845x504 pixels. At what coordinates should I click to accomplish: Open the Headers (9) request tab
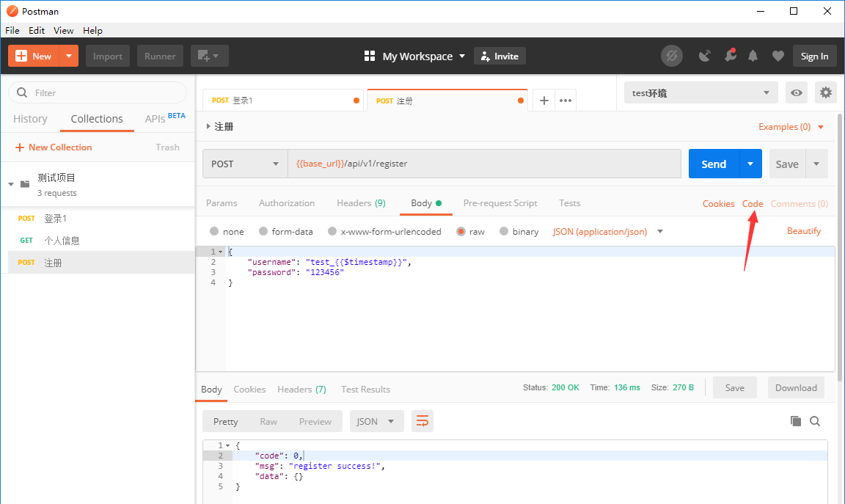[361, 203]
